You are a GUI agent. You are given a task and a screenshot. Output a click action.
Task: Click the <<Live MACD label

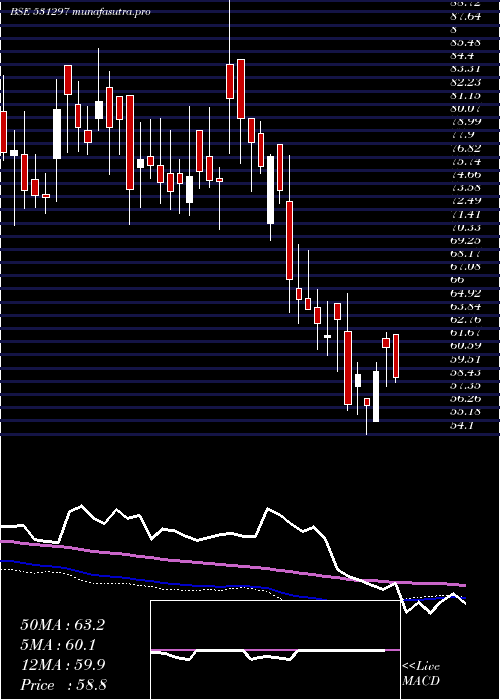[x=421, y=674]
